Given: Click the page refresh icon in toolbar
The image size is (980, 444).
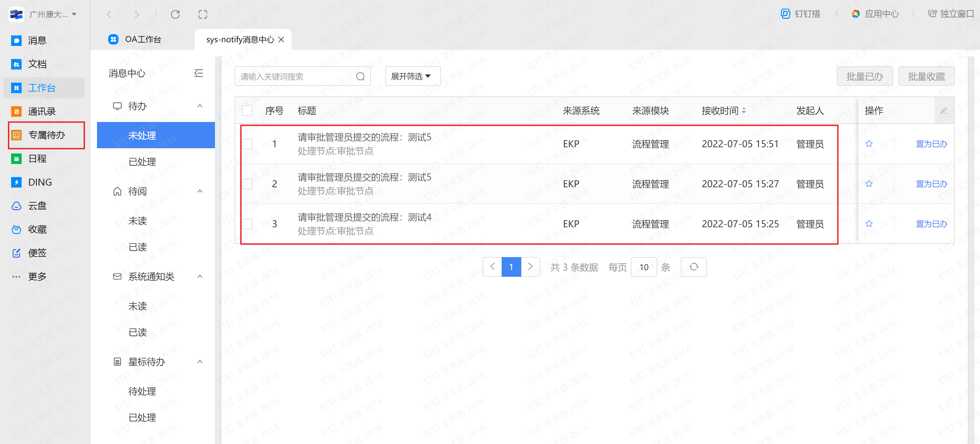Looking at the screenshot, I should click(175, 14).
